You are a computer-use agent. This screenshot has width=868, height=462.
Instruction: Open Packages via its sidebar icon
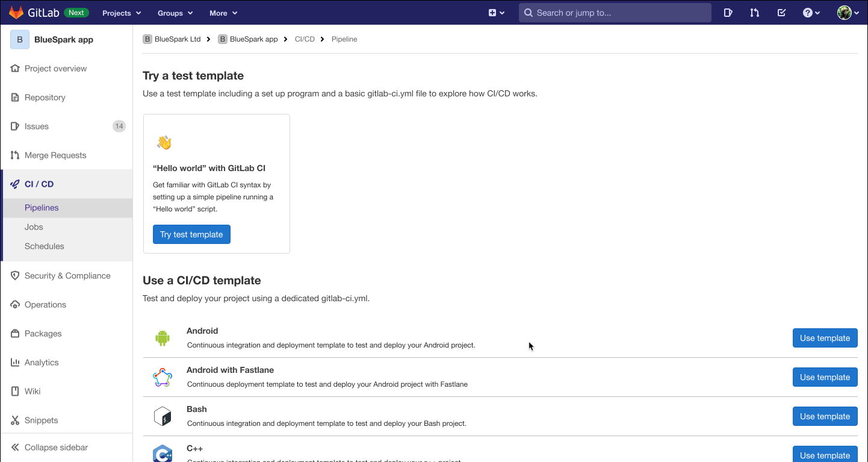14,333
